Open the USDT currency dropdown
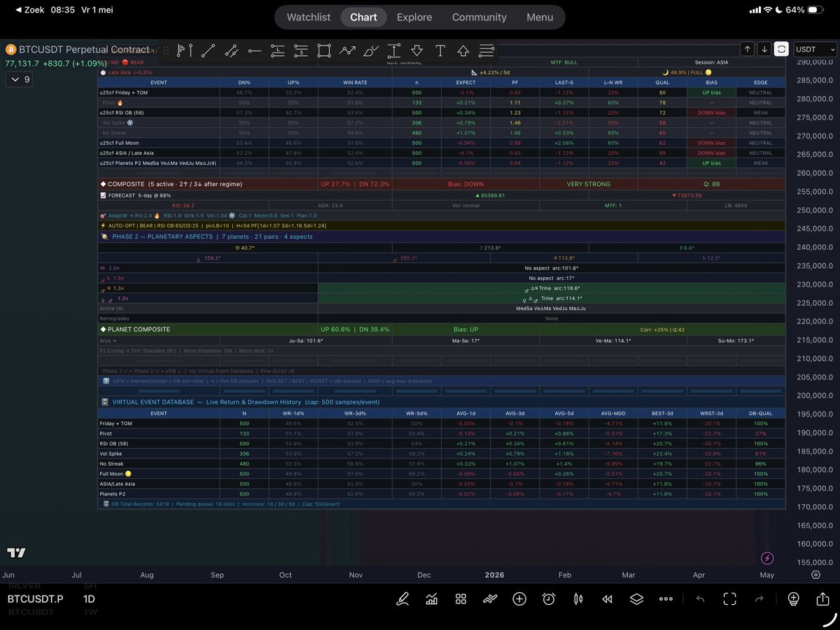 [815, 49]
